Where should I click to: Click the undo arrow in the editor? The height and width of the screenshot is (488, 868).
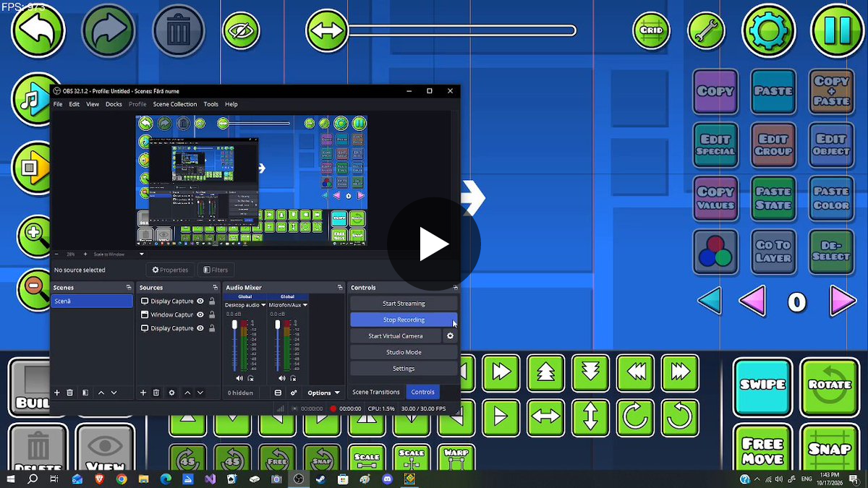click(38, 30)
